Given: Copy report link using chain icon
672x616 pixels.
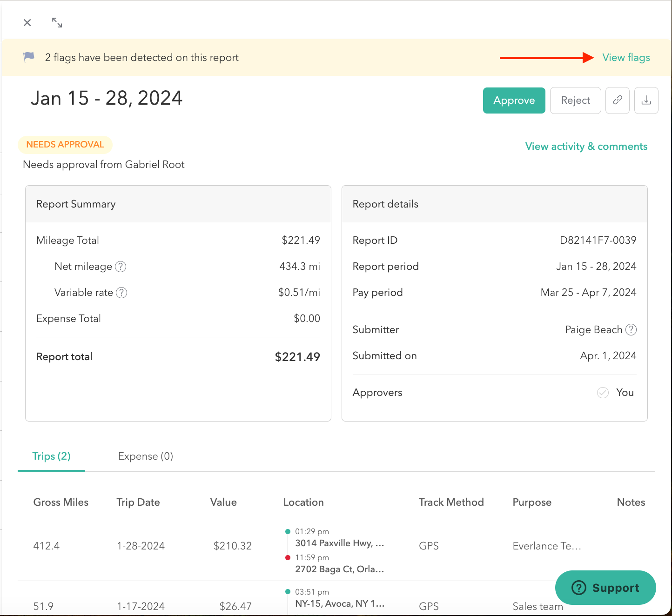Looking at the screenshot, I should [x=617, y=100].
